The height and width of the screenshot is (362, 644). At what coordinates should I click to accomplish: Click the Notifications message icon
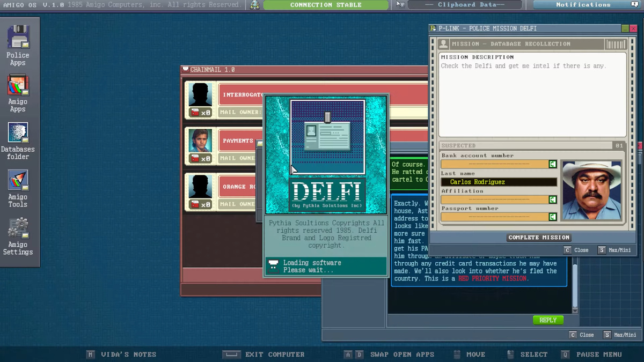(x=635, y=5)
